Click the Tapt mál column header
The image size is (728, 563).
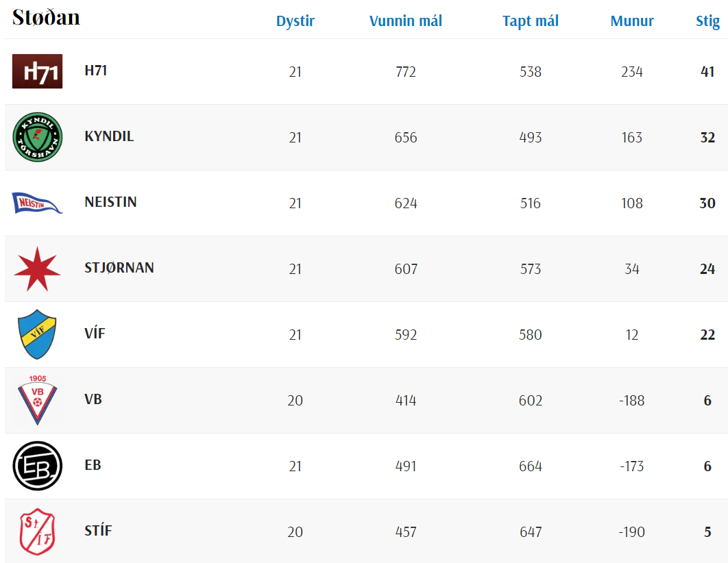click(530, 21)
